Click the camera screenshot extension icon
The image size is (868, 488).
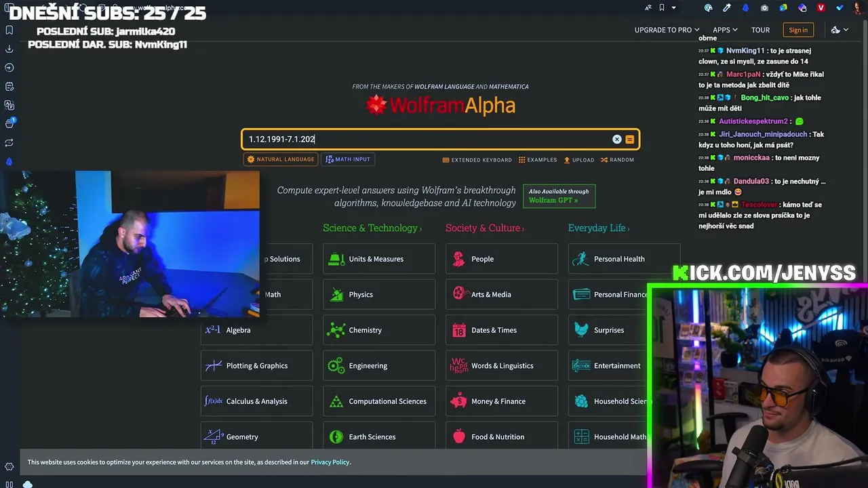[764, 7]
